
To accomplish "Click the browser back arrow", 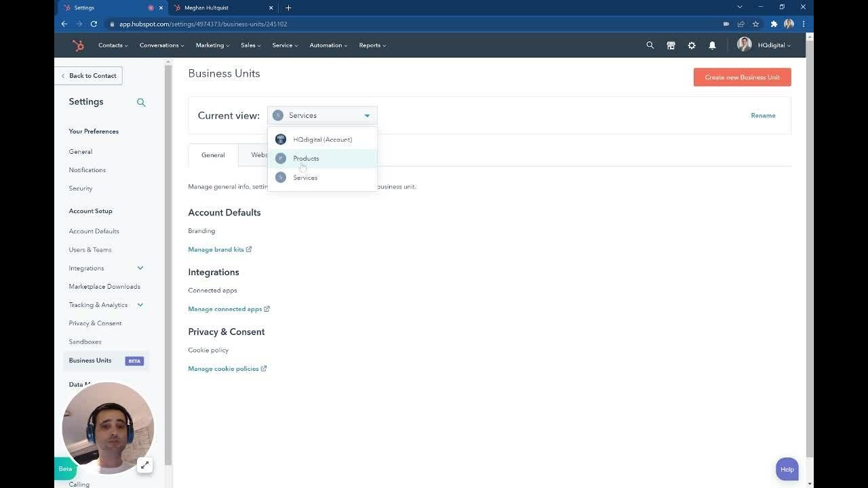I will (x=64, y=24).
